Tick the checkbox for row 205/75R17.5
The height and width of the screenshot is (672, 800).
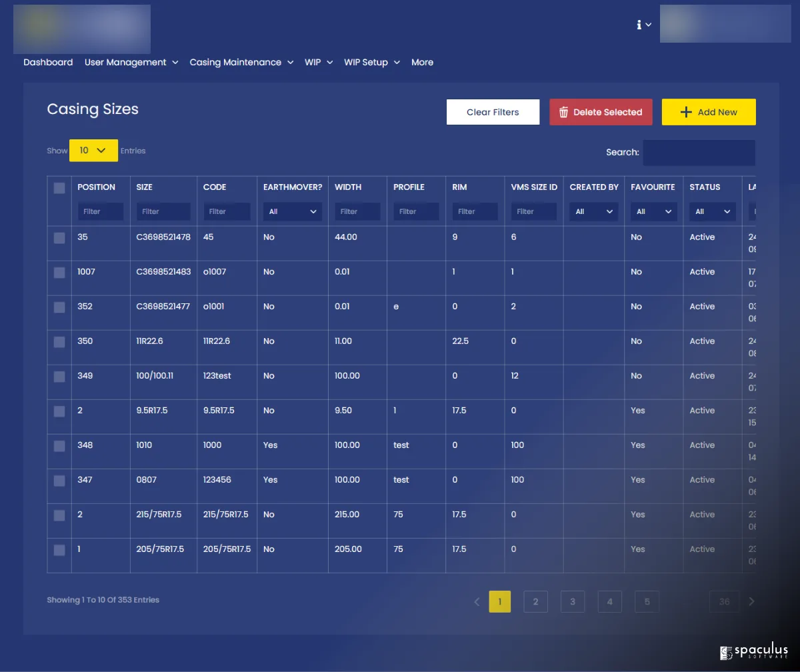[x=59, y=550]
